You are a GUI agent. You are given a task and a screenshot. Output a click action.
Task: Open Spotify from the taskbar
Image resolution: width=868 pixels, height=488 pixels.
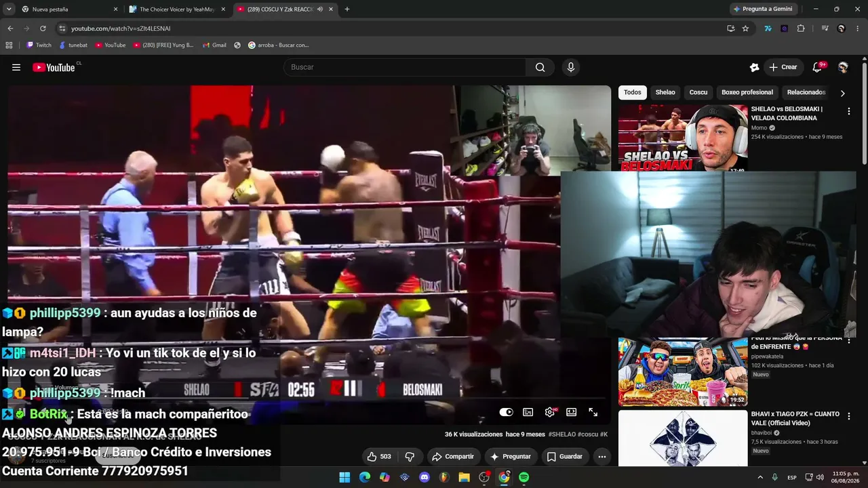[524, 477]
